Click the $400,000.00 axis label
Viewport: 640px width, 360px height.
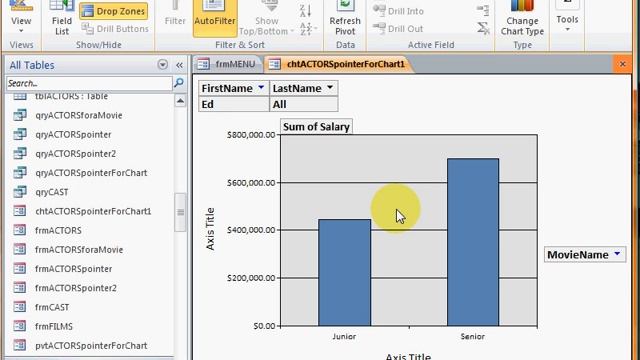pyautogui.click(x=251, y=230)
